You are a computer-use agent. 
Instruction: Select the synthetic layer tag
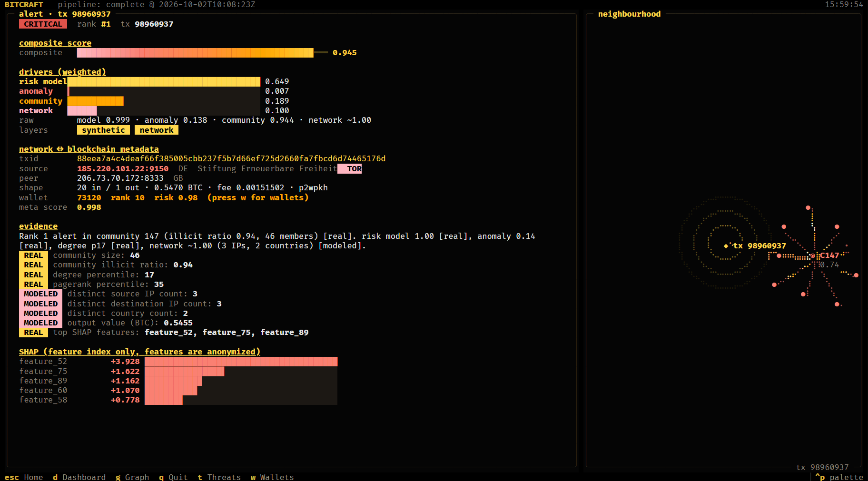103,130
